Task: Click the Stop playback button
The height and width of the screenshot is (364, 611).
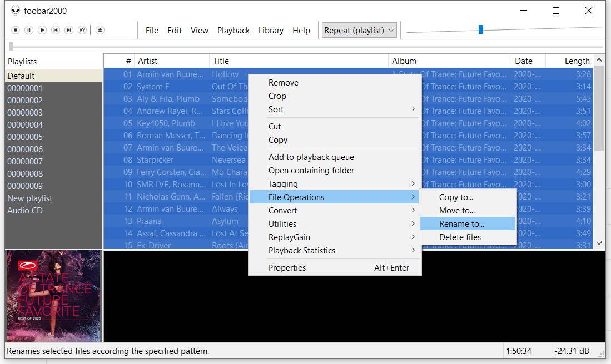Action: tap(16, 30)
